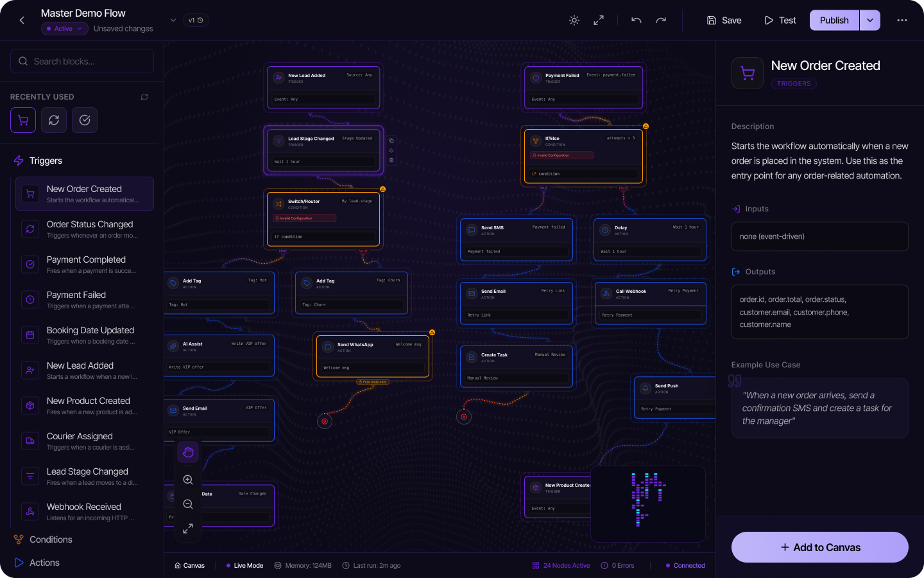924x578 pixels.
Task: Click the Add to Canvas button
Action: pyautogui.click(x=819, y=547)
